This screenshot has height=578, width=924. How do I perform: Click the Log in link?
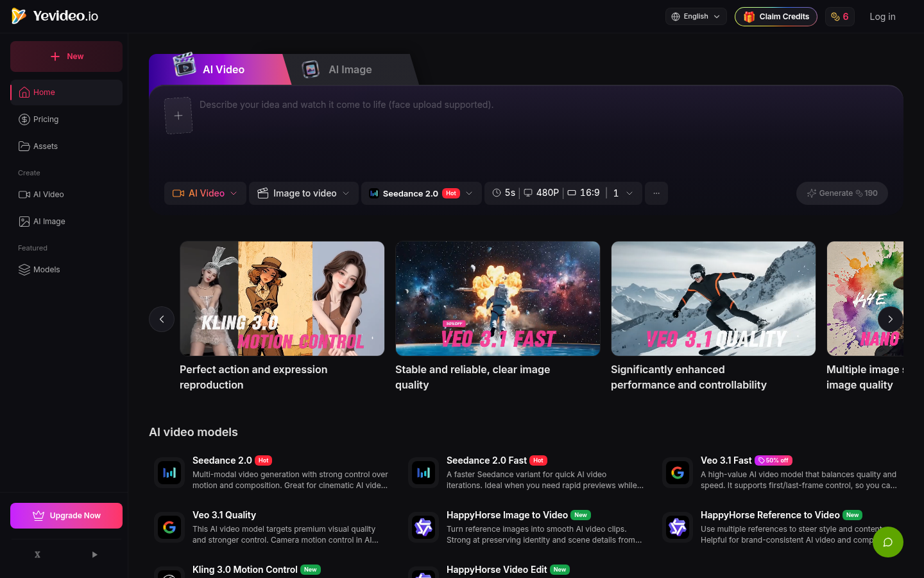882,17
